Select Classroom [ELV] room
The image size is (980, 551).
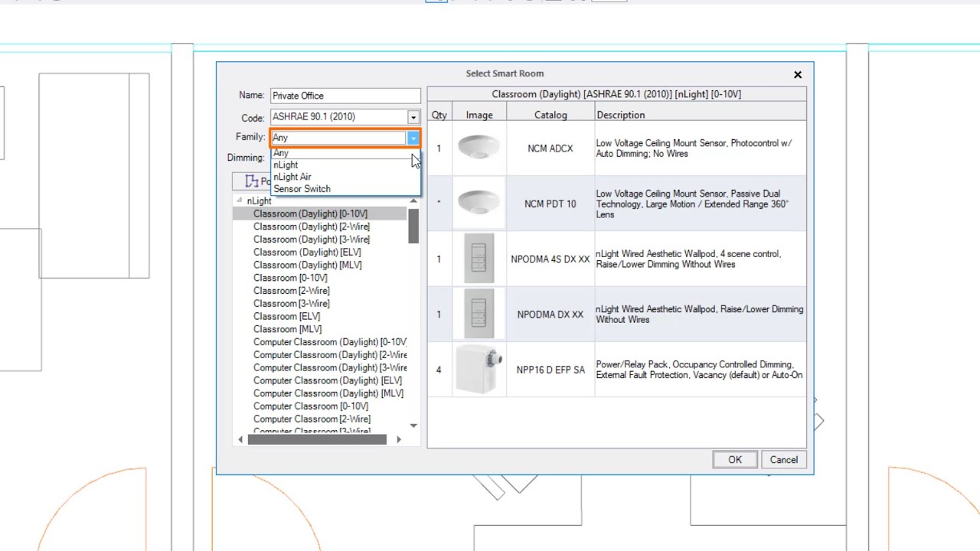287,316
